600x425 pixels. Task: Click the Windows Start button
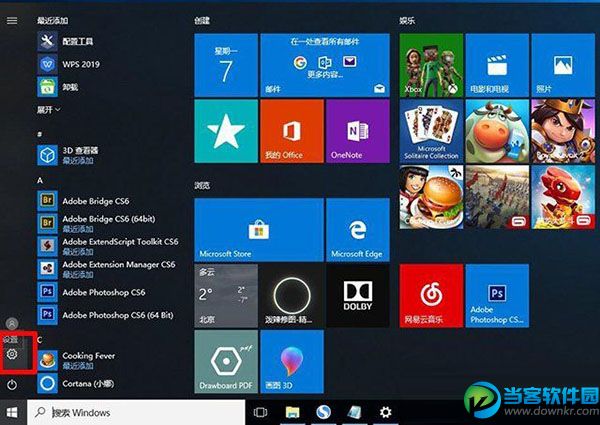12,412
